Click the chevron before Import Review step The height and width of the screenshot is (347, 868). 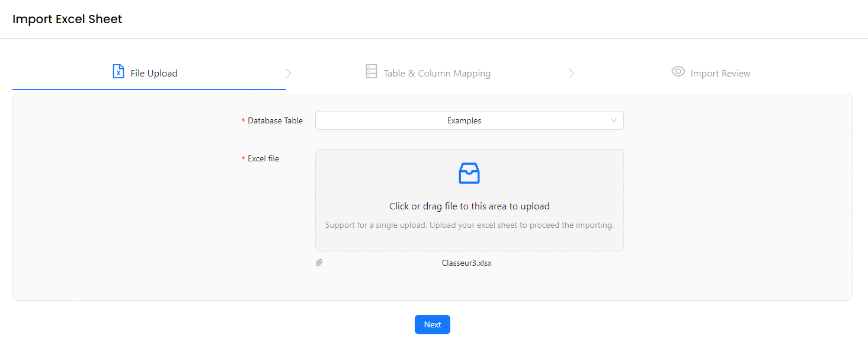(572, 74)
